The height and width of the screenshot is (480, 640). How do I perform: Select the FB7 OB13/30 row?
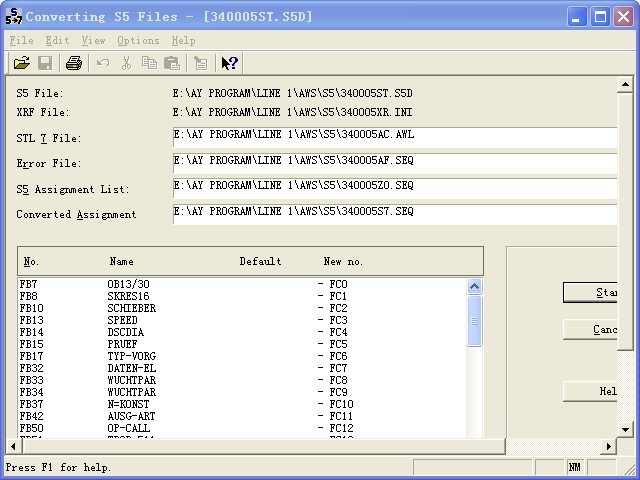242,284
